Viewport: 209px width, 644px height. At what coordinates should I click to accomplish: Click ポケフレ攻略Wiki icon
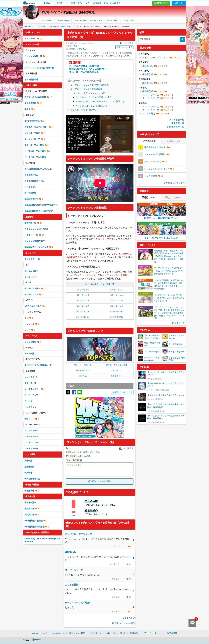(x=141, y=336)
